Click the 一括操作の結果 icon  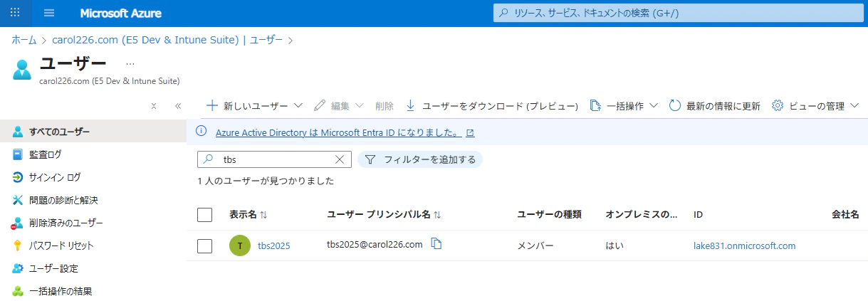pyautogui.click(x=18, y=291)
